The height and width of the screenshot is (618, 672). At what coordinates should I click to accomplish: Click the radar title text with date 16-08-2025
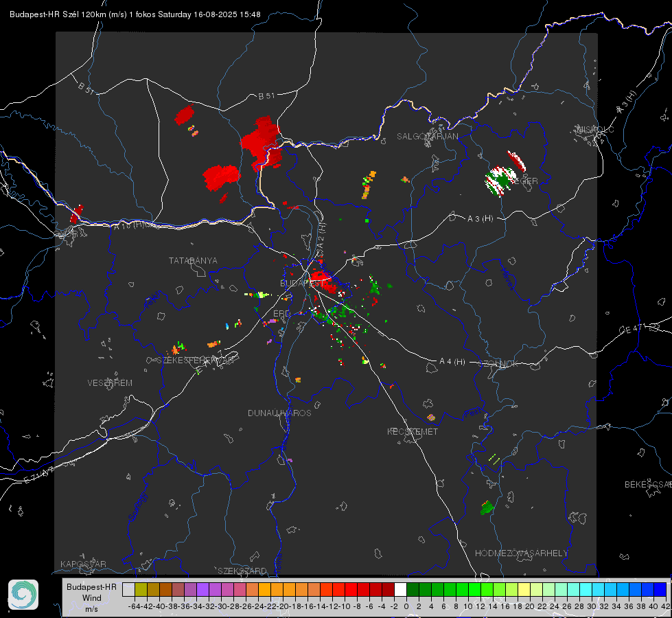pyautogui.click(x=135, y=14)
